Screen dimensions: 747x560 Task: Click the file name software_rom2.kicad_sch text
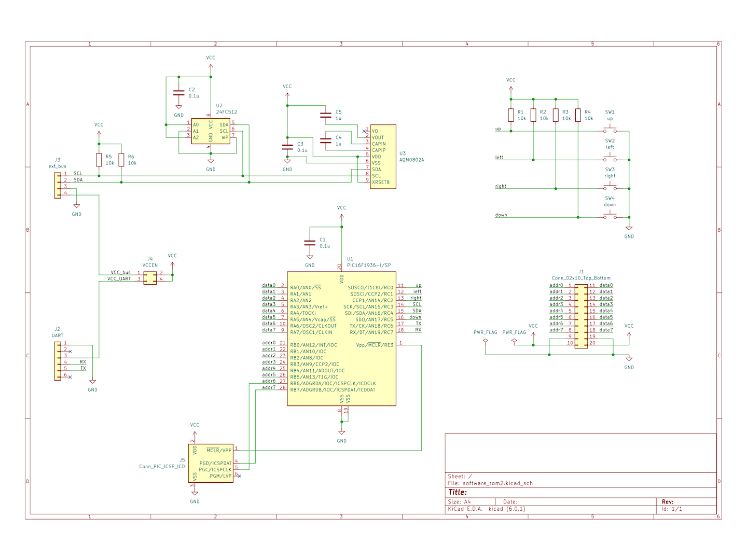coord(497,483)
